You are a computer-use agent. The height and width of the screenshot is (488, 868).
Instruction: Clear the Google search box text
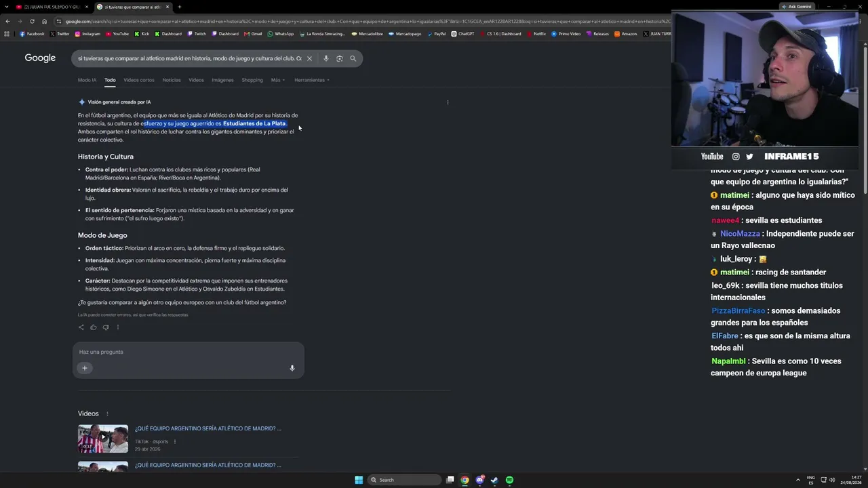coord(309,58)
